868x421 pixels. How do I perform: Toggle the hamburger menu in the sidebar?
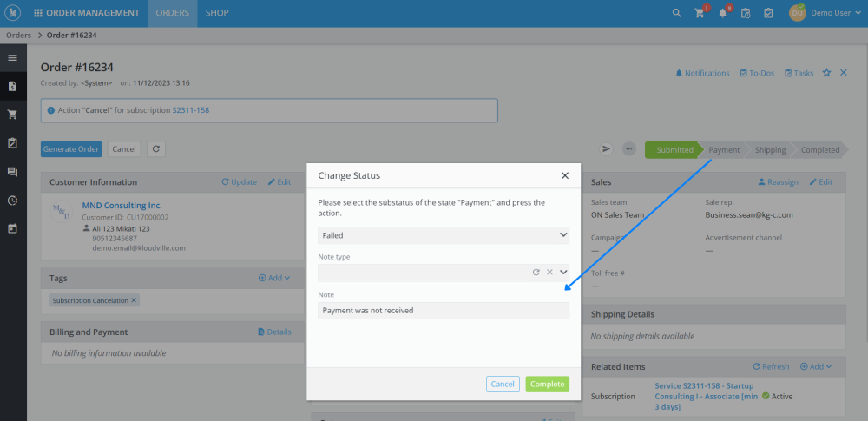coord(13,58)
